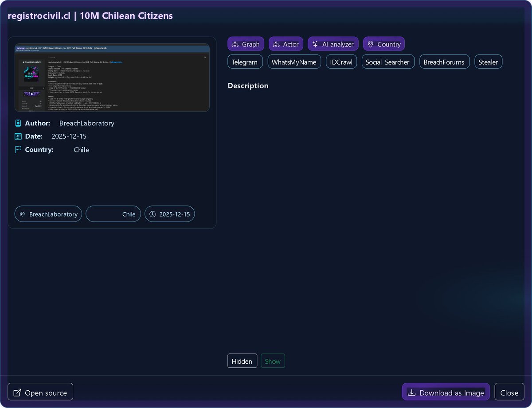Open the source link
Image resolution: width=532 pixels, height=408 pixels.
(x=40, y=392)
